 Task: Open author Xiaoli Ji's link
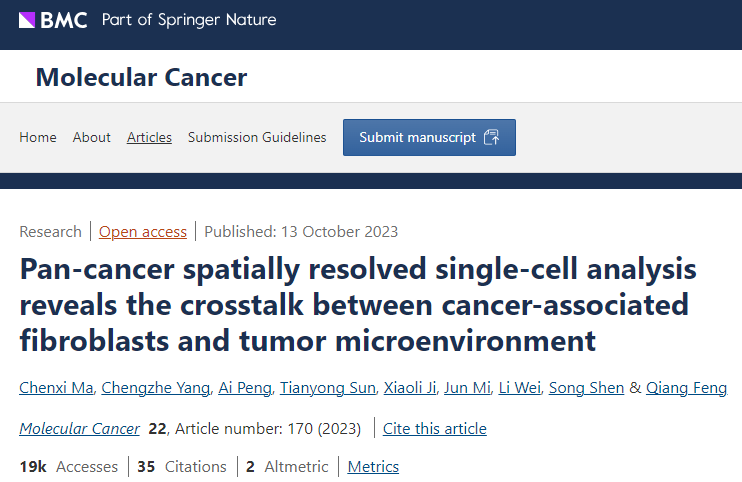[x=410, y=388]
